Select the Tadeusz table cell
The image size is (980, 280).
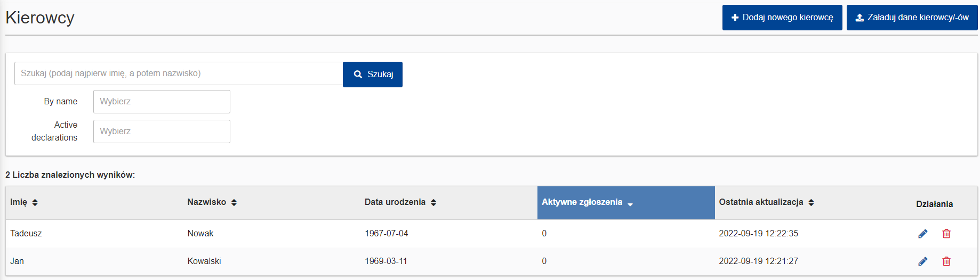pos(26,234)
